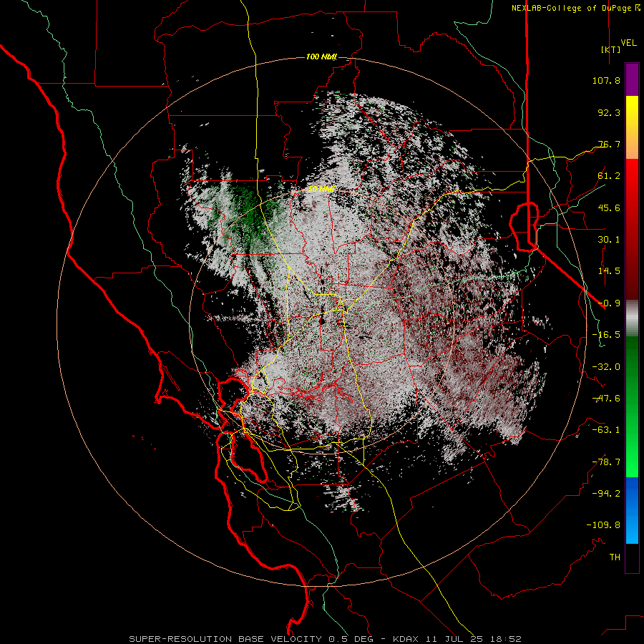Pick the black TH segment of the color bar
Screen dimensions: 644x644
632,557
